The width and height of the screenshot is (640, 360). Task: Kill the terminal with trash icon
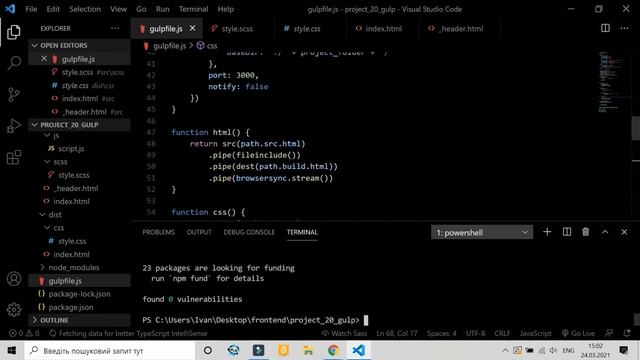click(586, 232)
